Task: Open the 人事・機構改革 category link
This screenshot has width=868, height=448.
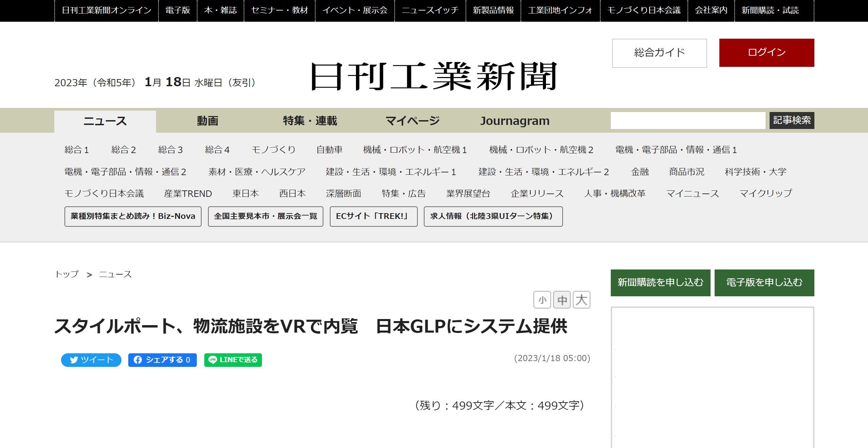Action: 615,193
